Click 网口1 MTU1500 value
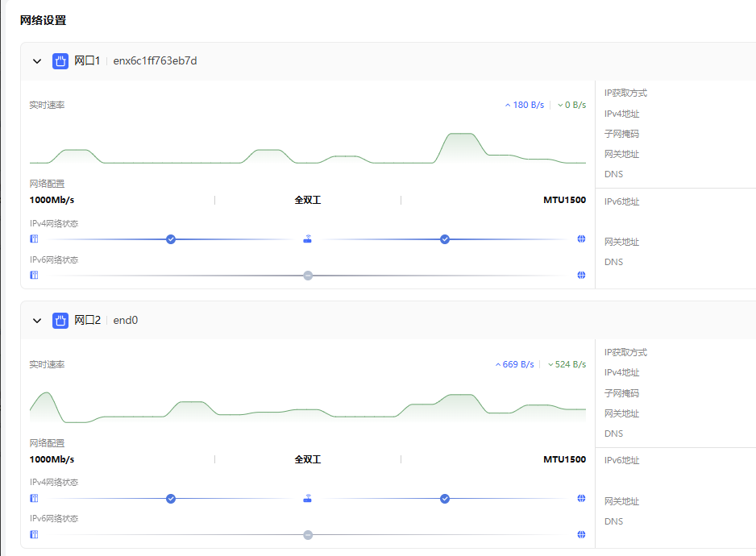The width and height of the screenshot is (756, 556). [x=565, y=200]
